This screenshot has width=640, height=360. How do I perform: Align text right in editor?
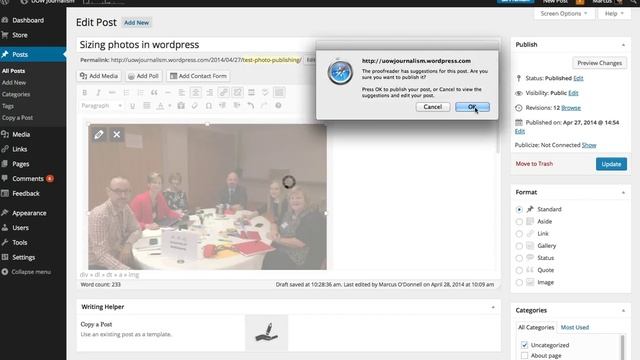pyautogui.click(x=209, y=93)
